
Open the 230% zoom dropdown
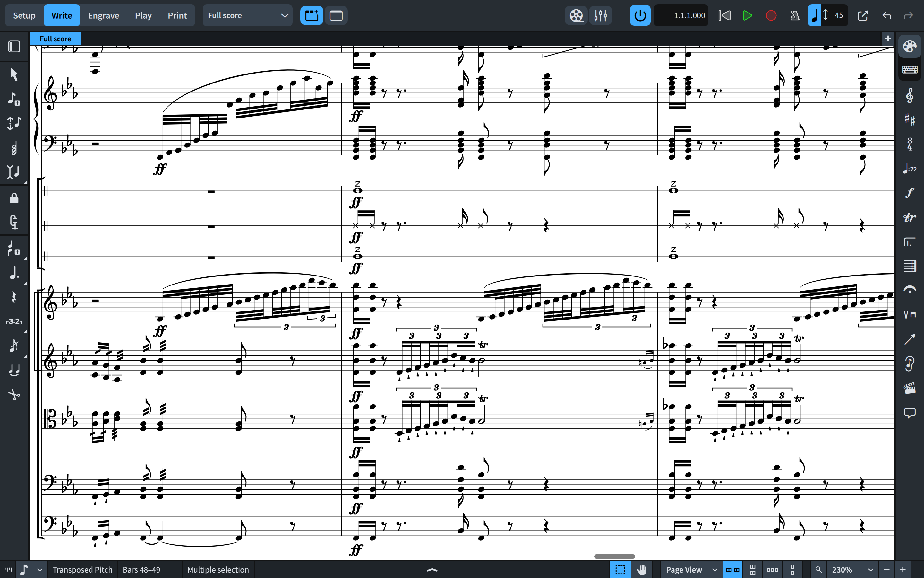point(852,570)
